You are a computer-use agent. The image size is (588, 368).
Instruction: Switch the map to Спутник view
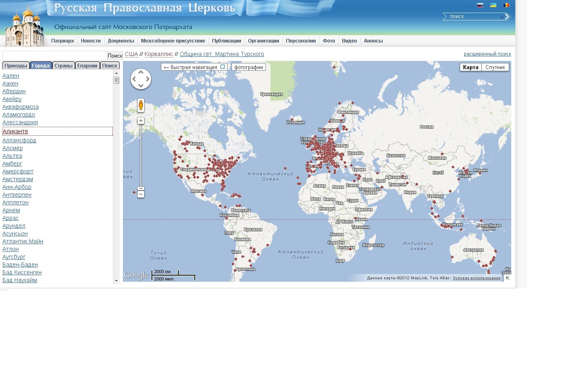tap(495, 67)
